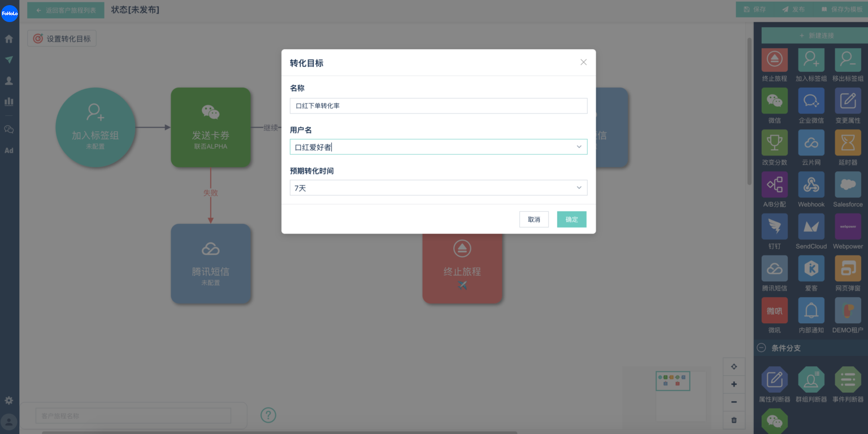Select the 腾讯短信 component in palette
Viewport: 868px width, 434px height.
(774, 268)
